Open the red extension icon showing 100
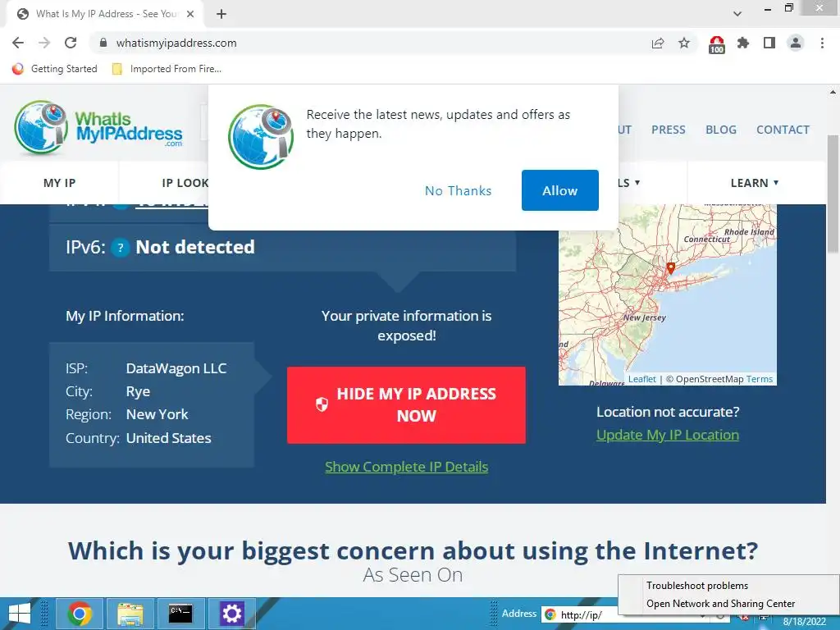This screenshot has height=630, width=840. pyautogui.click(x=717, y=44)
